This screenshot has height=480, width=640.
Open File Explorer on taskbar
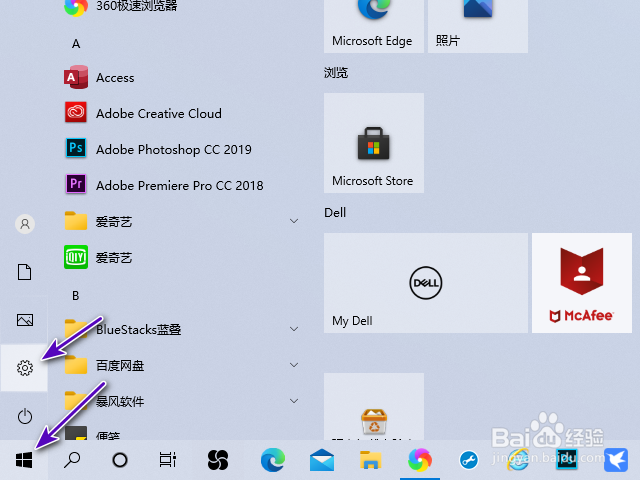[x=370, y=460]
